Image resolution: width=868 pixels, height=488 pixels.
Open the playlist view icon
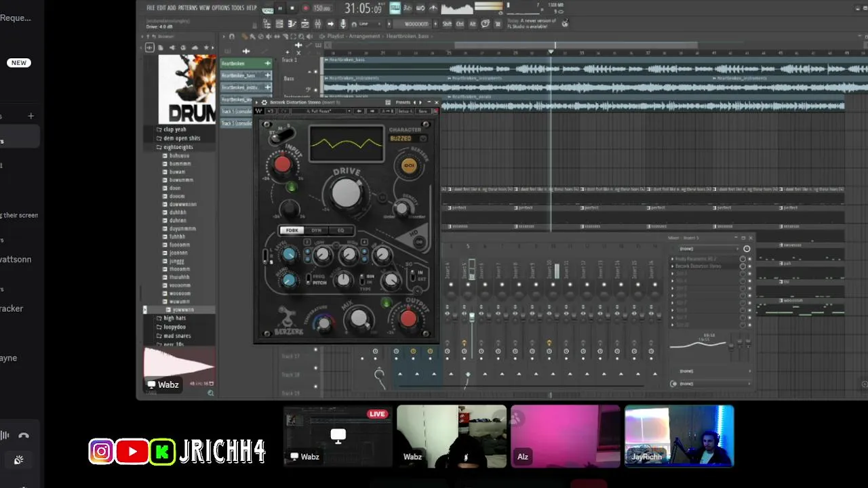[x=305, y=24]
